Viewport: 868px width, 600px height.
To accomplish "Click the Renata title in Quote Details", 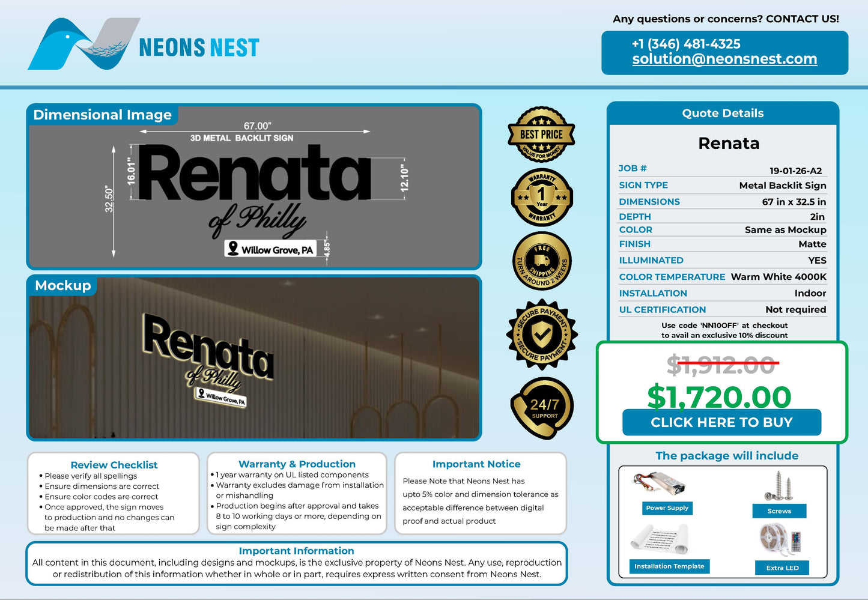I will point(729,144).
